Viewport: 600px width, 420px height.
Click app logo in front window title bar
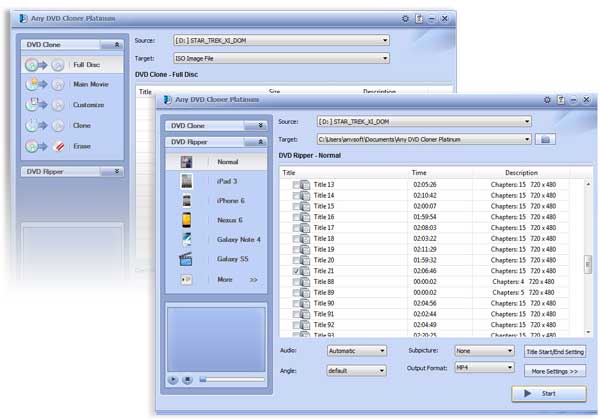pyautogui.click(x=167, y=99)
